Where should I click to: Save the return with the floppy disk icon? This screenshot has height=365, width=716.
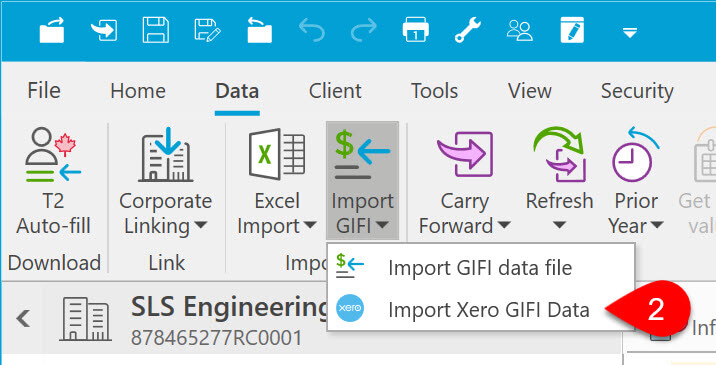[x=156, y=31]
